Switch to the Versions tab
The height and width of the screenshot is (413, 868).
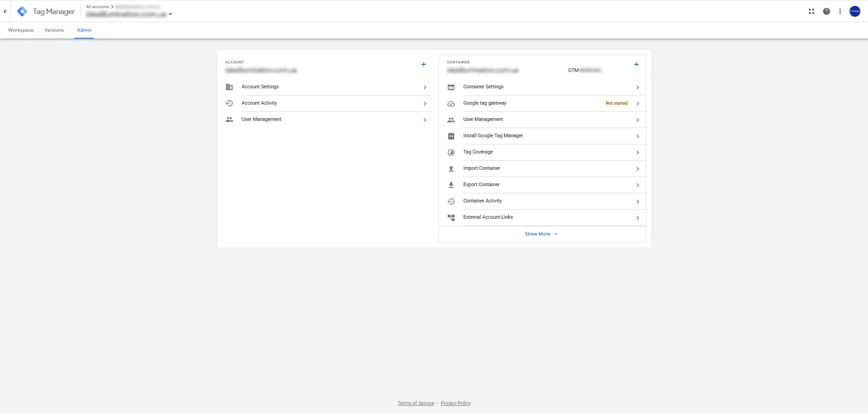pyautogui.click(x=54, y=30)
